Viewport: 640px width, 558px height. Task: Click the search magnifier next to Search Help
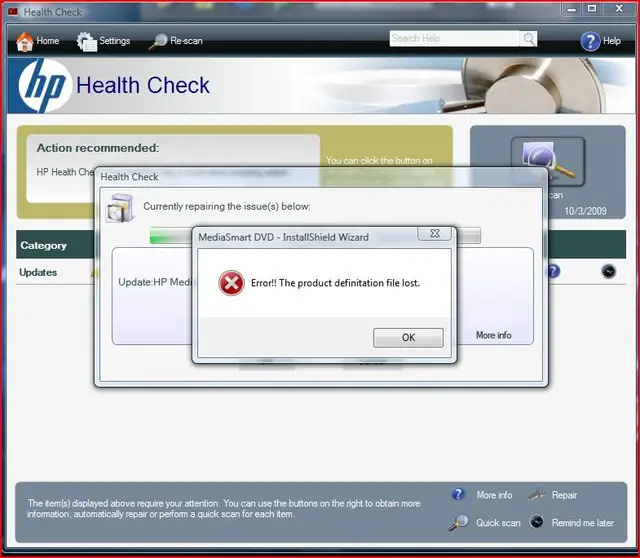click(x=528, y=39)
